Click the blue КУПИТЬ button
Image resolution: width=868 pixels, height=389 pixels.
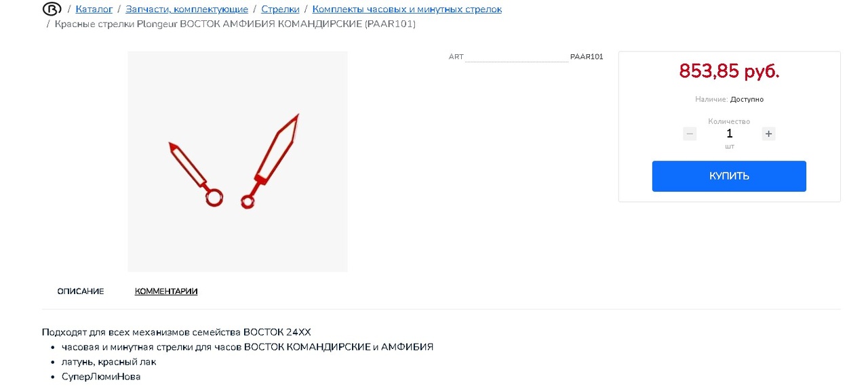(729, 176)
